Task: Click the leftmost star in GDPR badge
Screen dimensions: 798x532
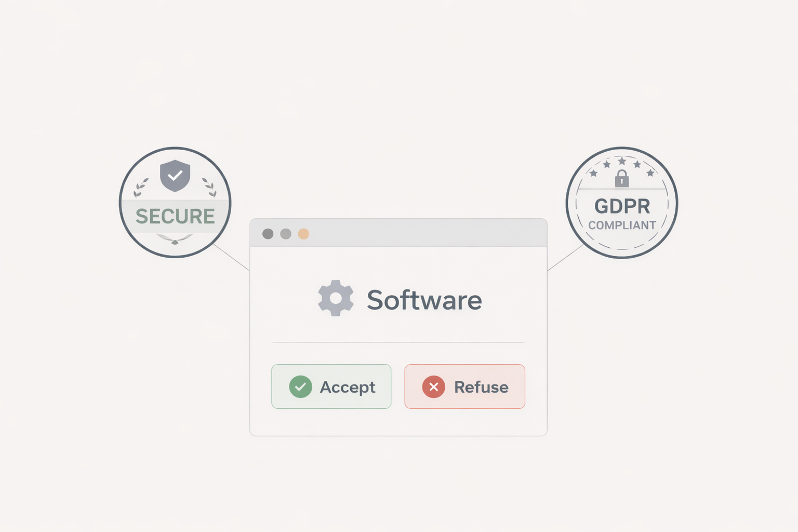Action: [593, 173]
